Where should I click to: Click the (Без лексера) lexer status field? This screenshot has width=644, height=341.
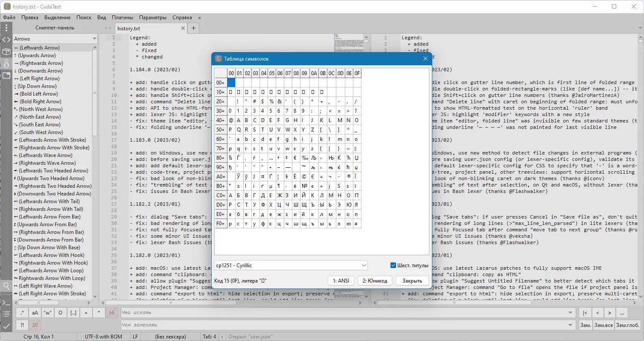tap(170, 337)
